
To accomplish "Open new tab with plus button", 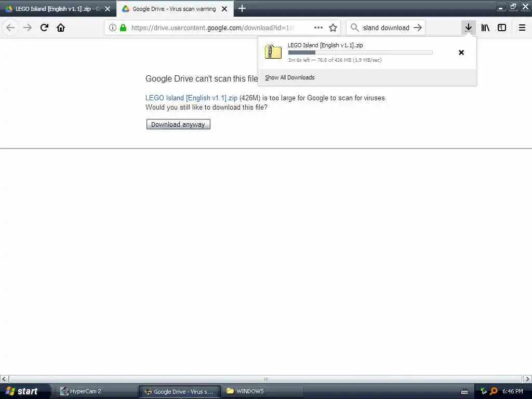I will [242, 8].
